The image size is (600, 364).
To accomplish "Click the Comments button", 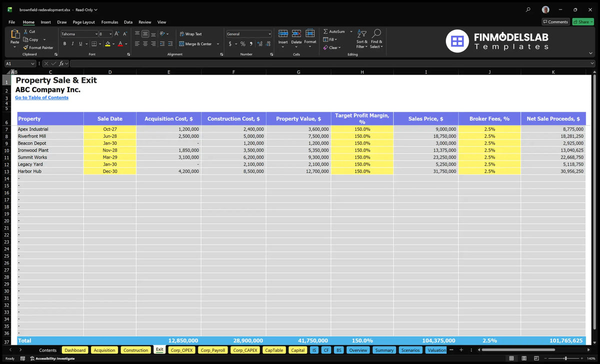I will [555, 22].
